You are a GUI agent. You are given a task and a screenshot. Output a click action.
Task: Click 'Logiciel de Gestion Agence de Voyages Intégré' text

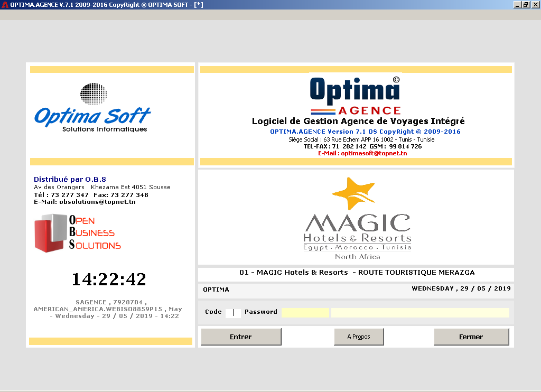358,121
